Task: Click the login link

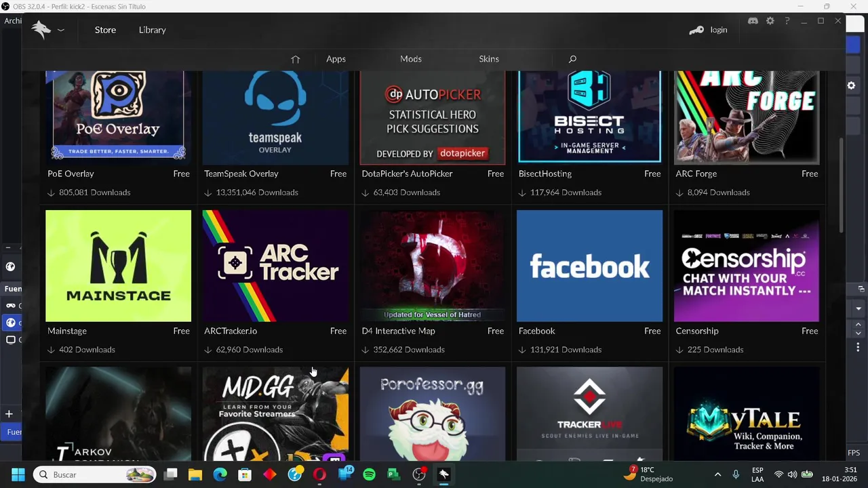Action: (719, 30)
